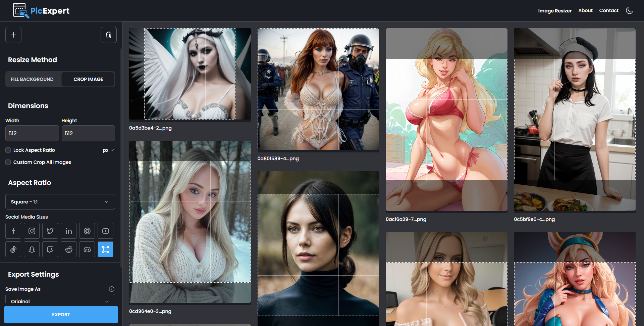Select the YouTube social media size
Screen dimensions: 644x326
106,231
